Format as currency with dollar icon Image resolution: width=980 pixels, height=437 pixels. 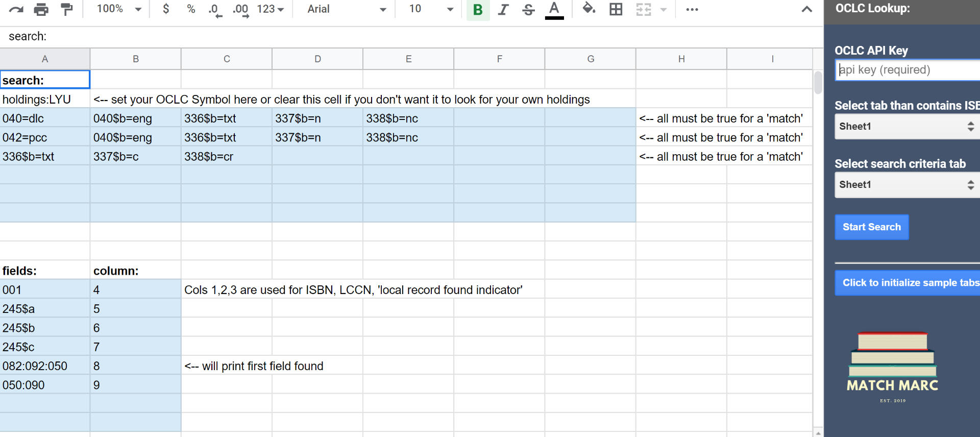166,9
